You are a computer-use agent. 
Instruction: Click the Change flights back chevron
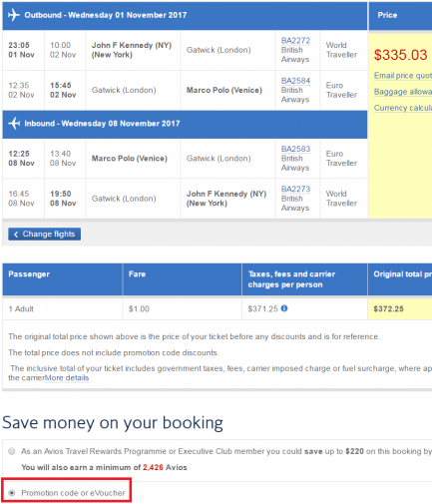pos(16,235)
